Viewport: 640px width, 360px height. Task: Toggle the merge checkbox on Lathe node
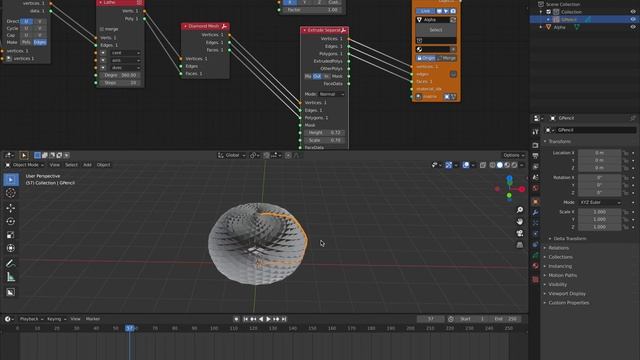102,29
